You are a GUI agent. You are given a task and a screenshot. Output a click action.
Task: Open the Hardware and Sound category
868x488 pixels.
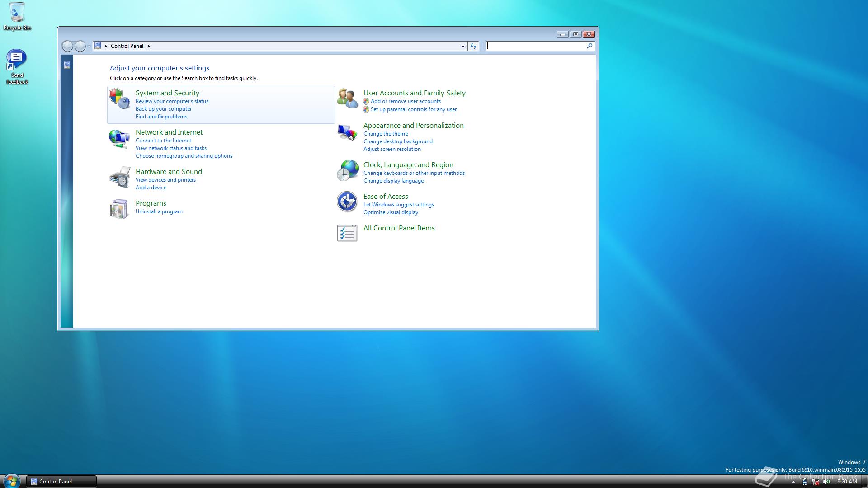169,171
